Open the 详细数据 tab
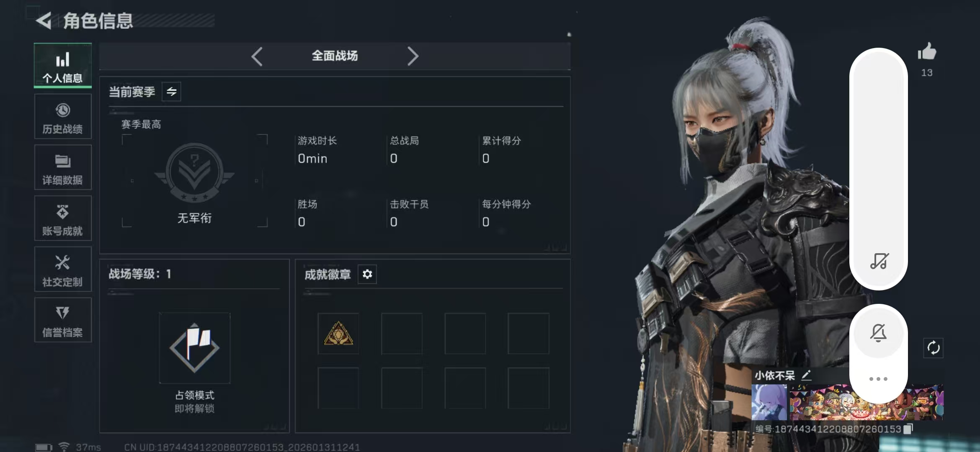 tap(63, 167)
